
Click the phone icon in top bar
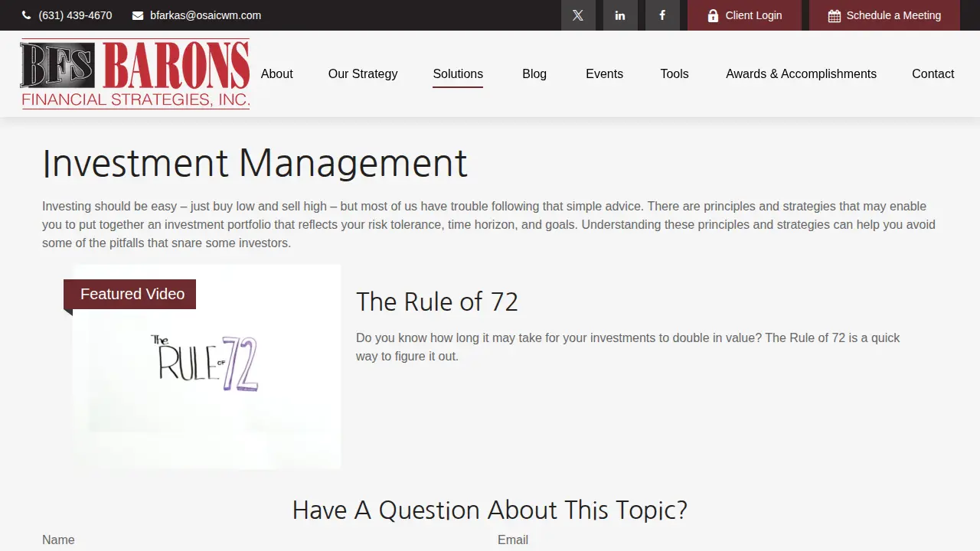[27, 15]
